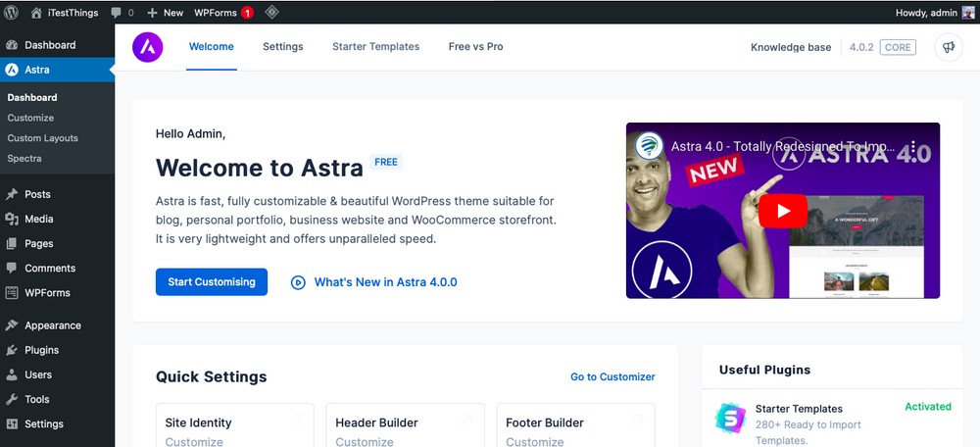
Task: Click the Astra logo icon in sidebar
Action: 11,70
